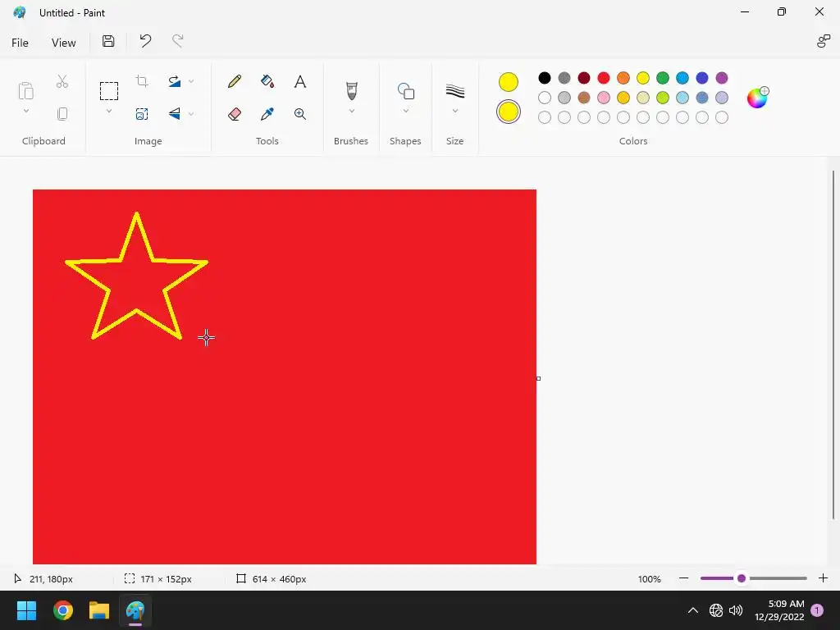The height and width of the screenshot is (630, 840).
Task: Click the Undo arrow
Action: pyautogui.click(x=145, y=41)
